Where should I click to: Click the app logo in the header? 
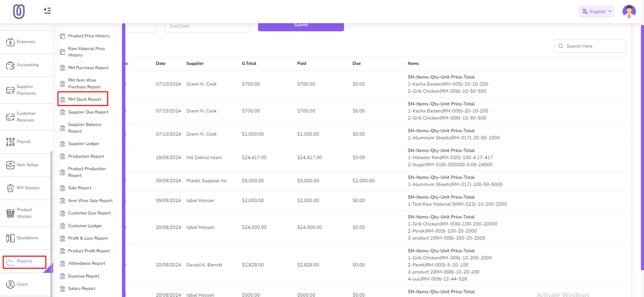point(19,11)
